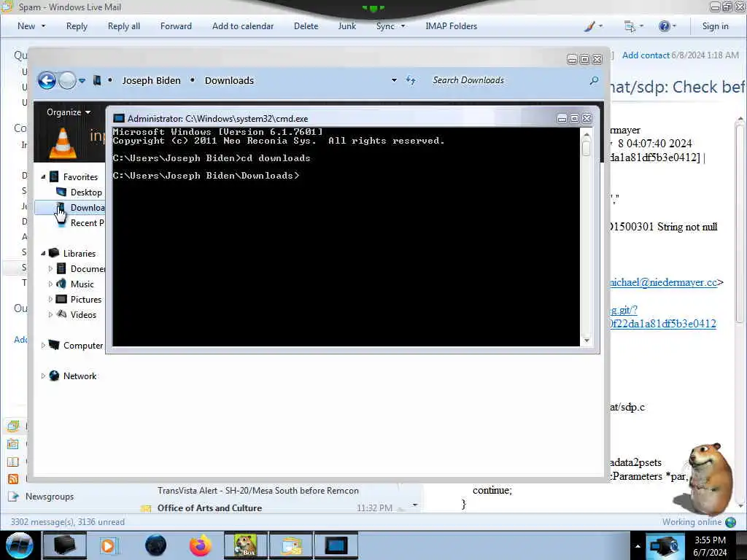Click the Feeds RSS icon in Mail sidebar
Viewport: 747px width, 560px height.
tap(13, 479)
